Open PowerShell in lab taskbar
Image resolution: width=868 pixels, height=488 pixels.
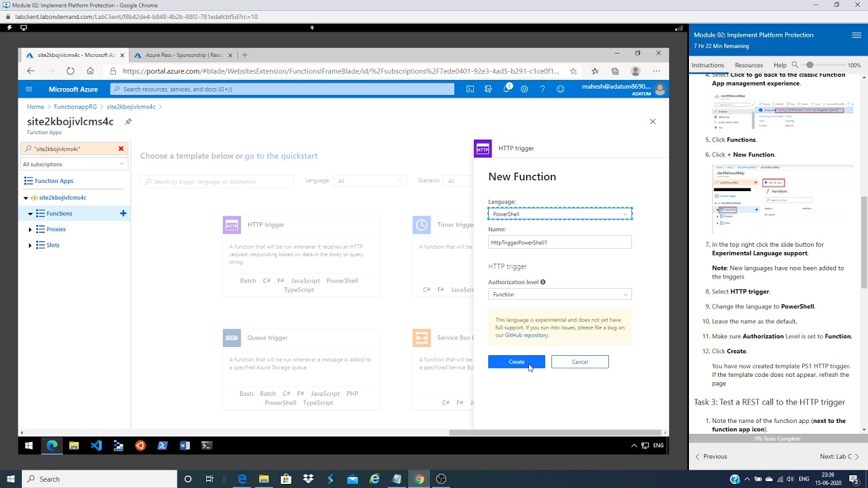coord(162,445)
